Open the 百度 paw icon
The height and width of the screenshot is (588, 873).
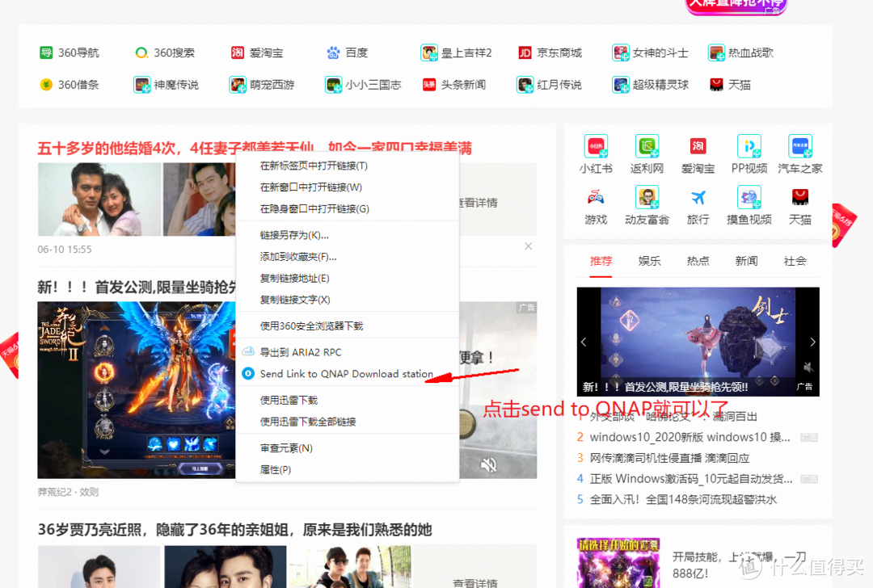334,52
